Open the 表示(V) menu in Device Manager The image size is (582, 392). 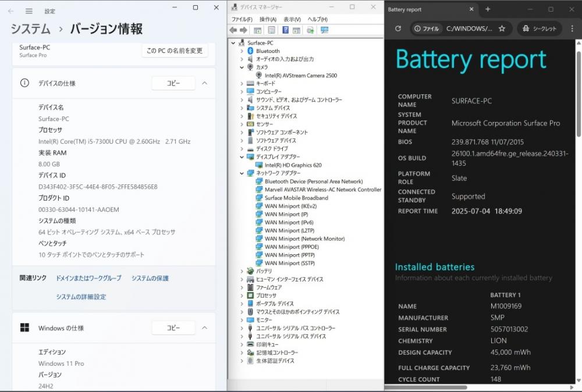coord(292,19)
